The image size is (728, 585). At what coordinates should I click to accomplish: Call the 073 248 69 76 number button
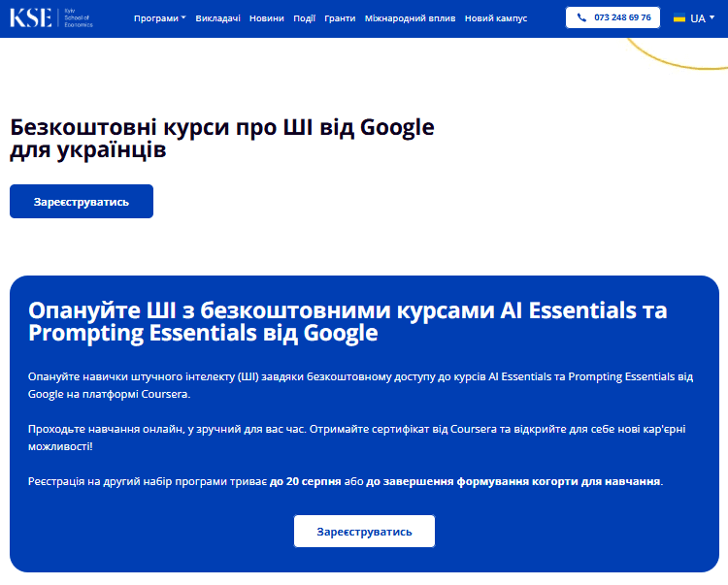coord(612,17)
